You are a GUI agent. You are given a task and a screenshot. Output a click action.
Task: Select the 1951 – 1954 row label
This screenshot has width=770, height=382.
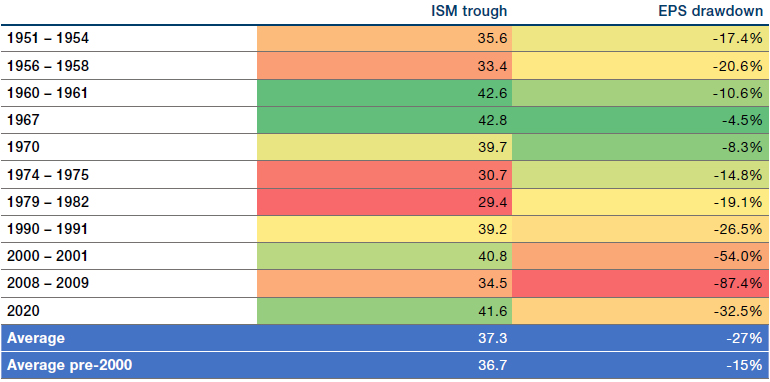pos(48,38)
